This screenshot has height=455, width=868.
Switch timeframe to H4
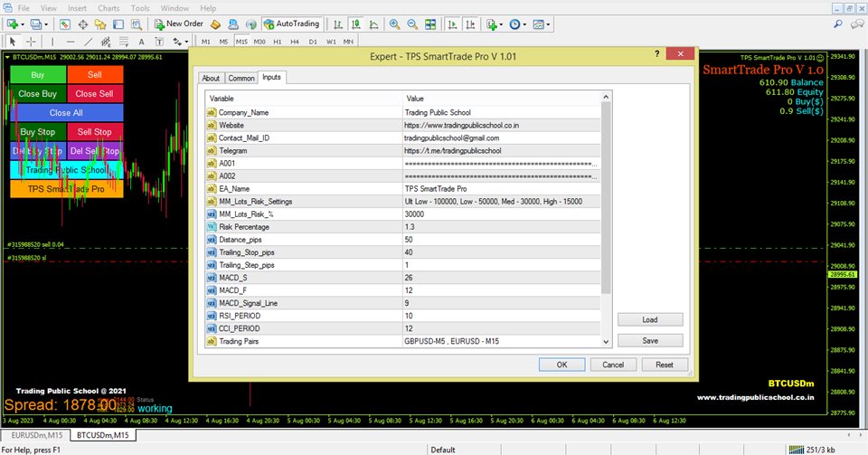pyautogui.click(x=295, y=42)
